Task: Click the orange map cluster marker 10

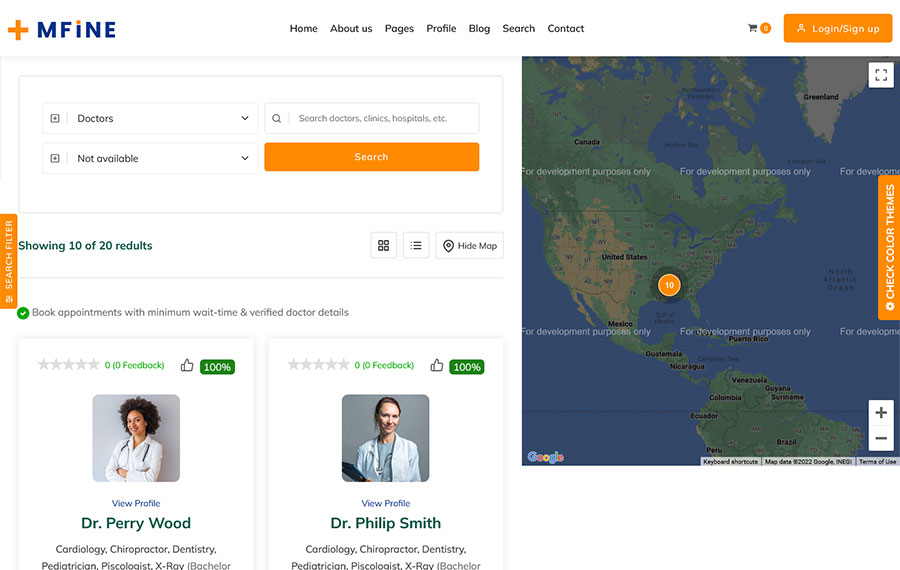Action: click(x=669, y=285)
